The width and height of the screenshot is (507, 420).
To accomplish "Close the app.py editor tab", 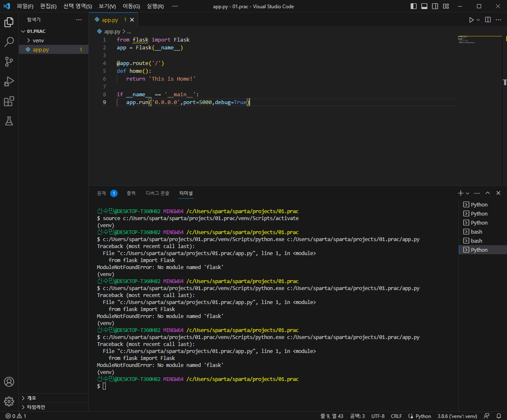I will [x=132, y=20].
